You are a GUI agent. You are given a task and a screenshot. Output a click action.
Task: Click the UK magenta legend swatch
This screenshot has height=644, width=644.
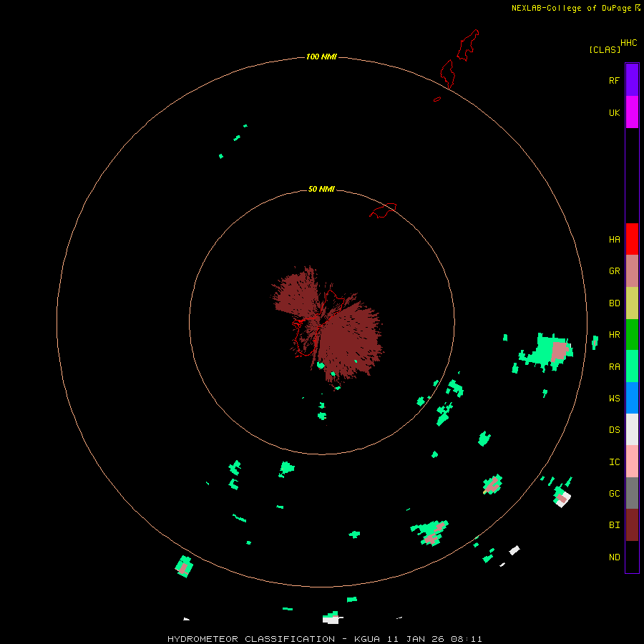[x=632, y=112]
